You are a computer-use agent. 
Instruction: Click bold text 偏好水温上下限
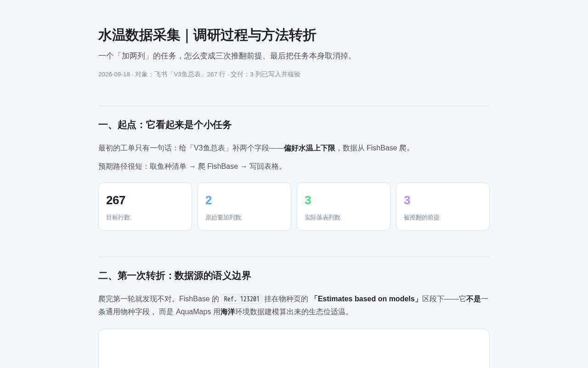tap(310, 148)
